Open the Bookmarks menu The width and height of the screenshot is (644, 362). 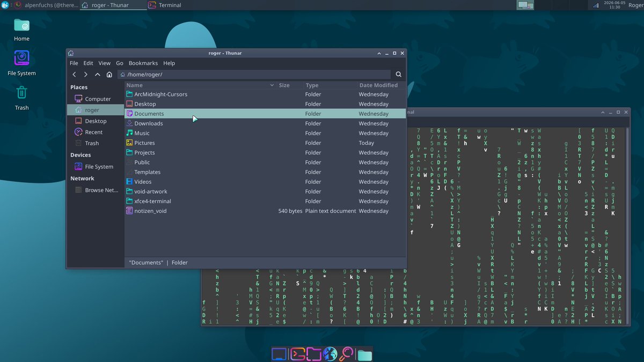coord(143,63)
